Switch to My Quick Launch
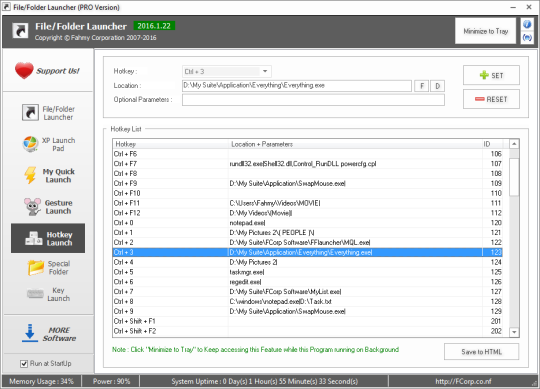 [48, 176]
